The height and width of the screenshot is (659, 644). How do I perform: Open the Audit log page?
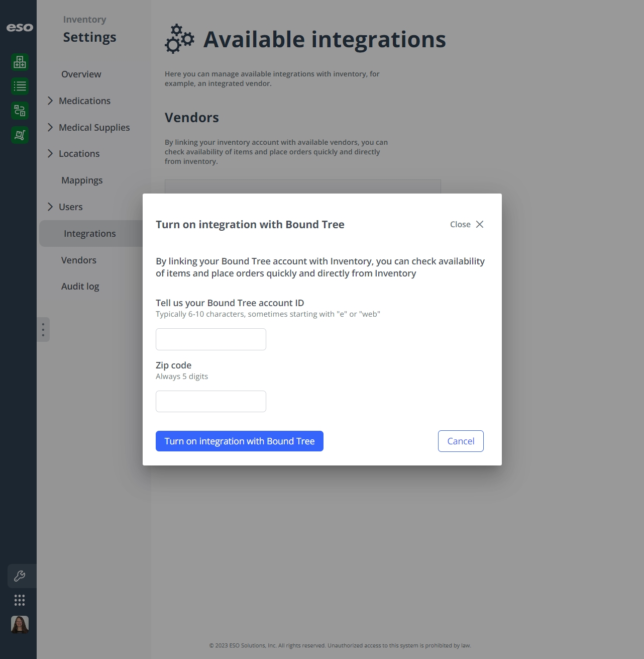[80, 286]
